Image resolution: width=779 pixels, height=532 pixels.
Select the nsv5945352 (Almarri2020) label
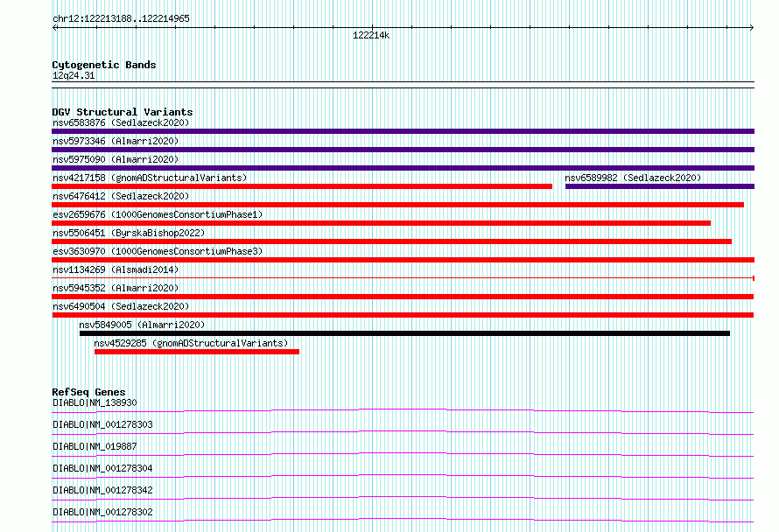coord(116,288)
